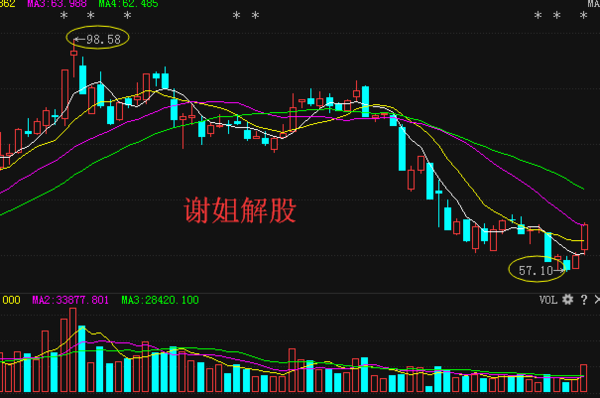The image size is (600, 398).
Task: Click the first asterisk marker above the chart
Action: coord(64,16)
